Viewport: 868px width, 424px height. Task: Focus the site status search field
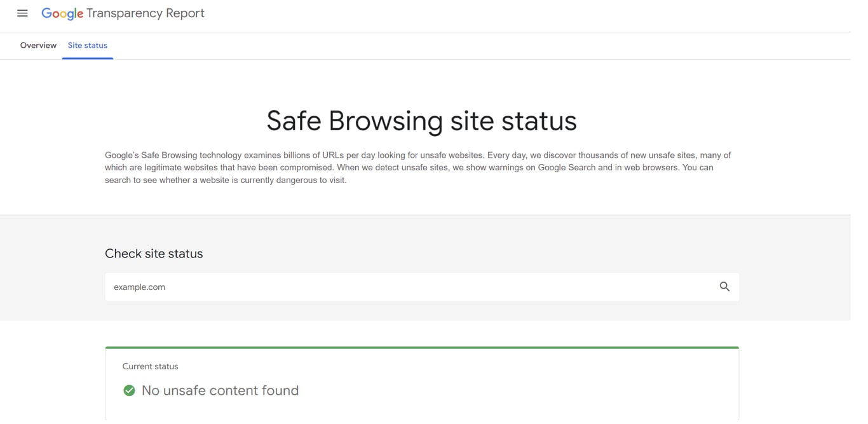[381, 287]
